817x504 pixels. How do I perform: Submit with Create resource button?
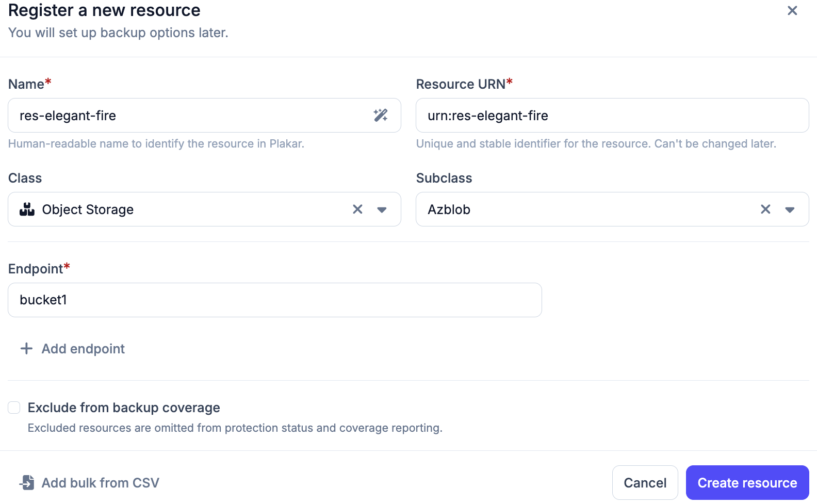click(x=747, y=483)
